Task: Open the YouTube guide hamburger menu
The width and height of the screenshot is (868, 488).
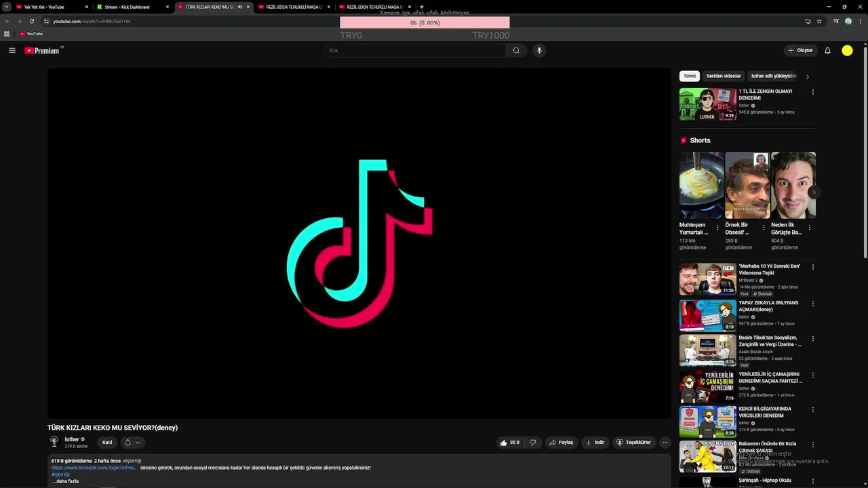Action: (12, 50)
